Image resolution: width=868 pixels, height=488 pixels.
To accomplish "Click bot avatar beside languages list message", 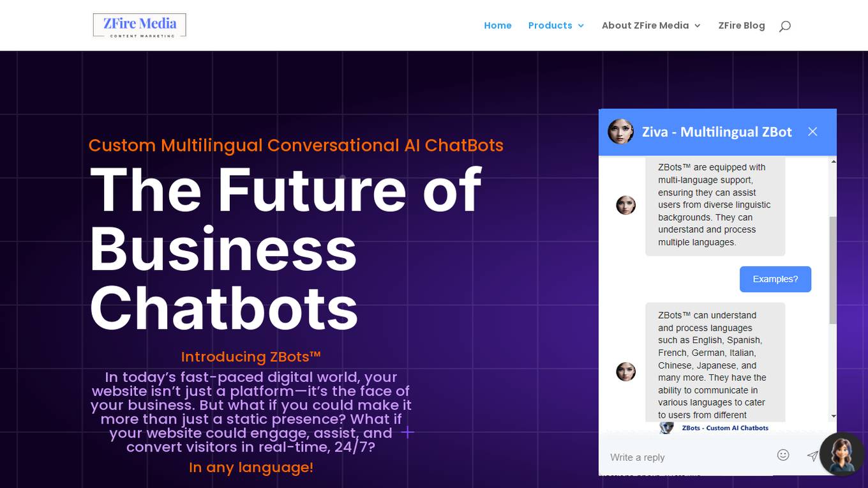I will pyautogui.click(x=625, y=371).
